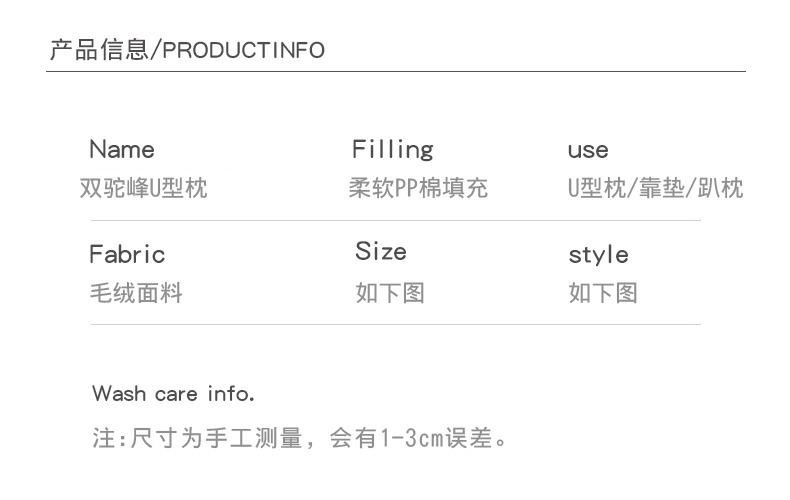790x500 pixels.
Task: Click the 注:尺寸为手工测量 note text
Action: pyautogui.click(x=198, y=438)
